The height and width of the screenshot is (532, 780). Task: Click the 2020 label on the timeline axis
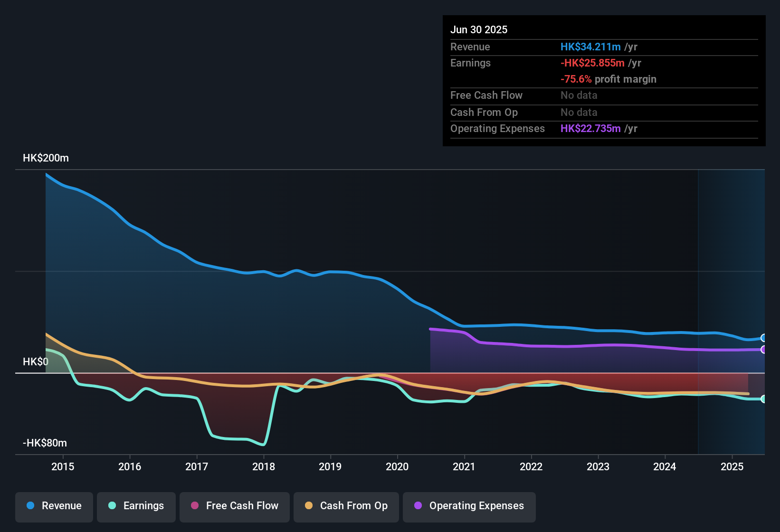pyautogui.click(x=398, y=466)
